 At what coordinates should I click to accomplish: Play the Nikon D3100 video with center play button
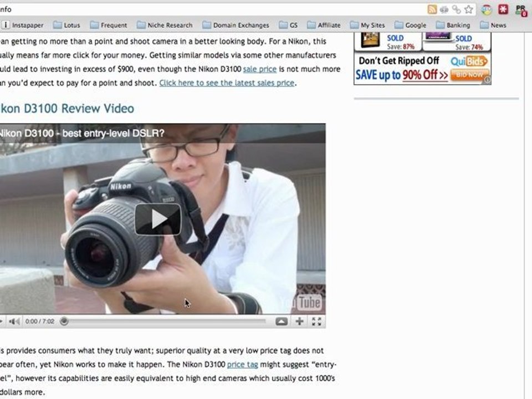[x=158, y=219]
